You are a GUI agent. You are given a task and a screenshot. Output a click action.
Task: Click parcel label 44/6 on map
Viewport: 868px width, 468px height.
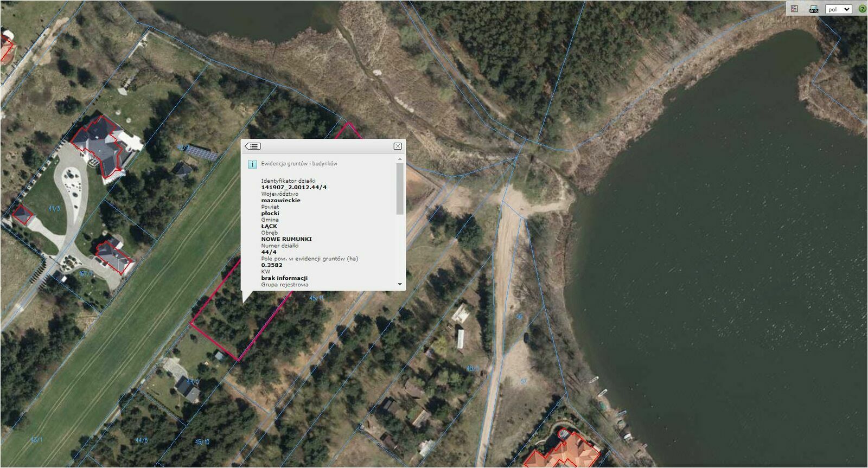pos(141,440)
